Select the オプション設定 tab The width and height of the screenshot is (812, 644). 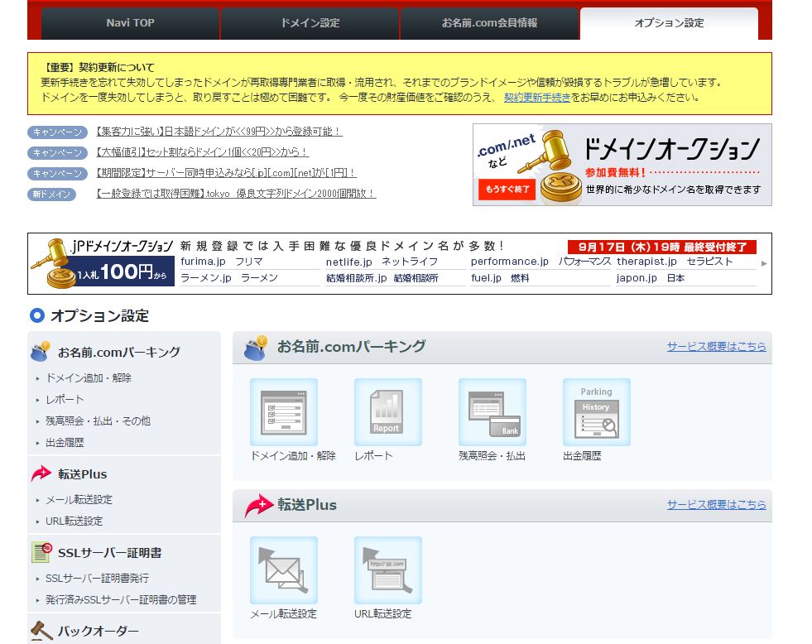pyautogui.click(x=669, y=23)
